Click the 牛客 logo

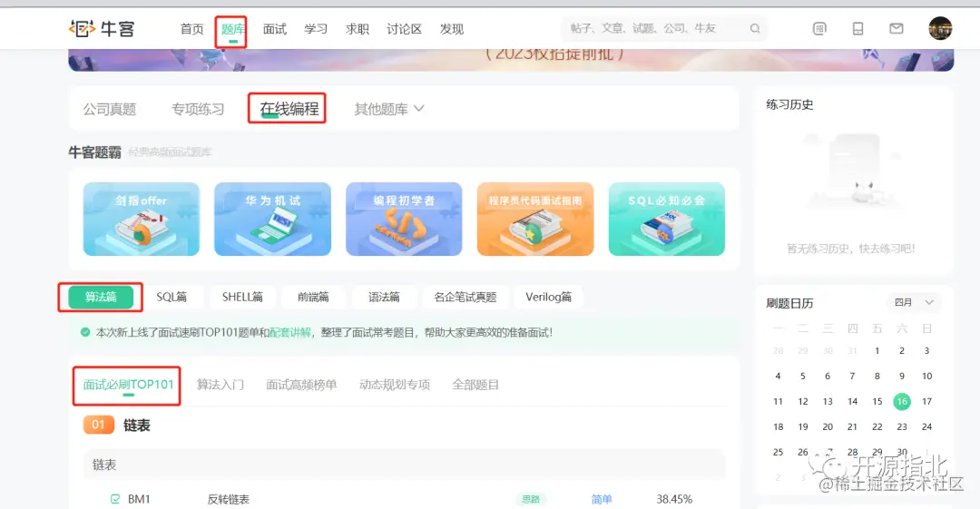click(102, 29)
